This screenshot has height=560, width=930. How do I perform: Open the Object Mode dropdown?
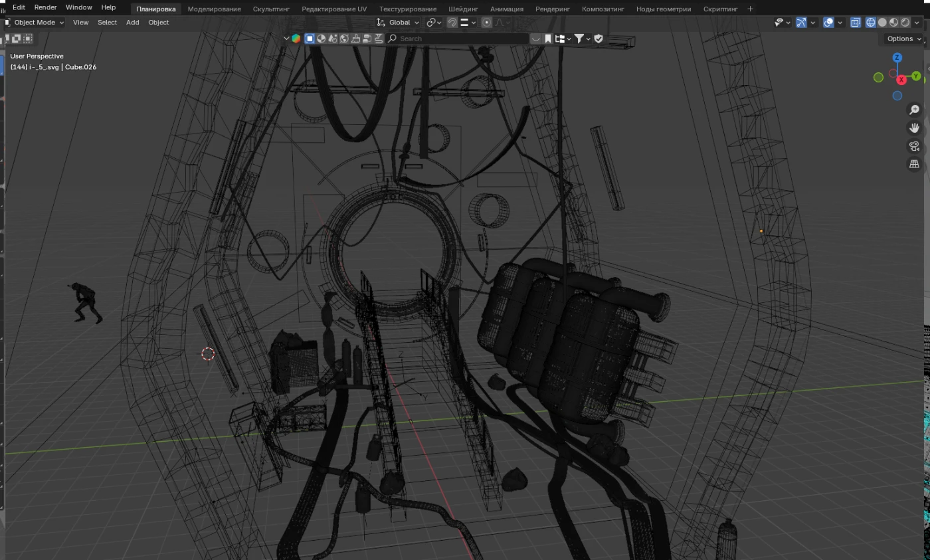(x=35, y=22)
